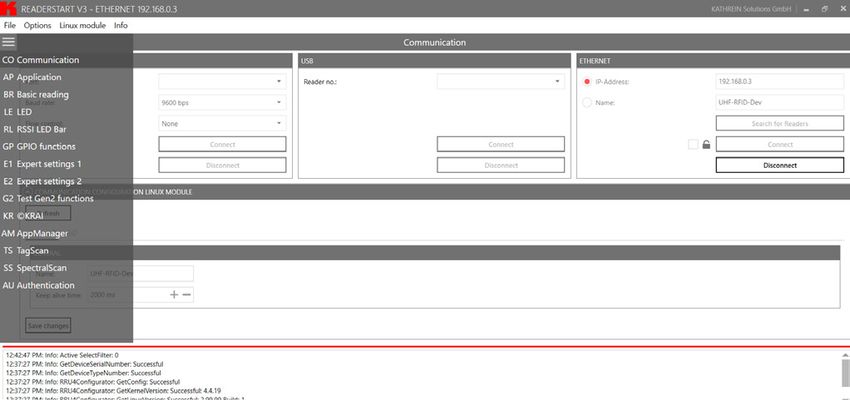Open the Linux module menu

(82, 25)
